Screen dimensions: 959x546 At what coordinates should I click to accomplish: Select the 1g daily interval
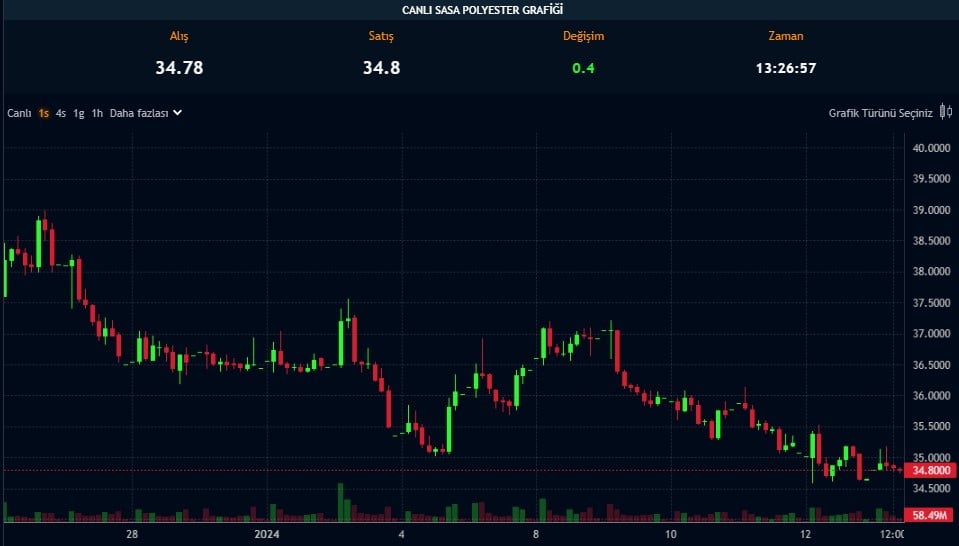click(x=79, y=113)
